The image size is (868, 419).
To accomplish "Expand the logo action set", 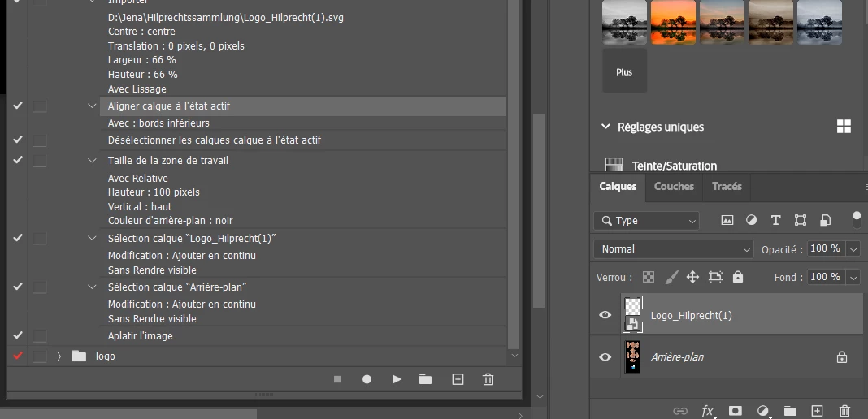I will point(59,356).
